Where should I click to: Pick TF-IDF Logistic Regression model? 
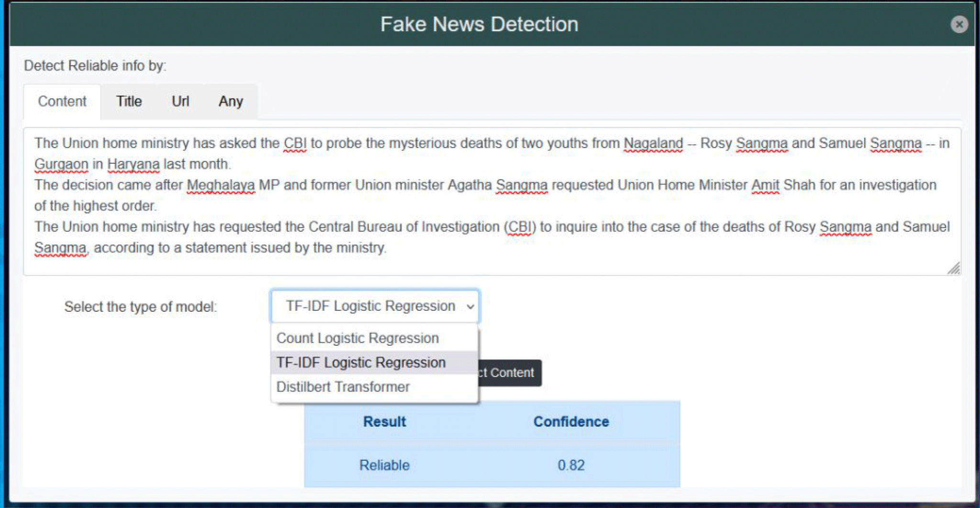tap(361, 362)
